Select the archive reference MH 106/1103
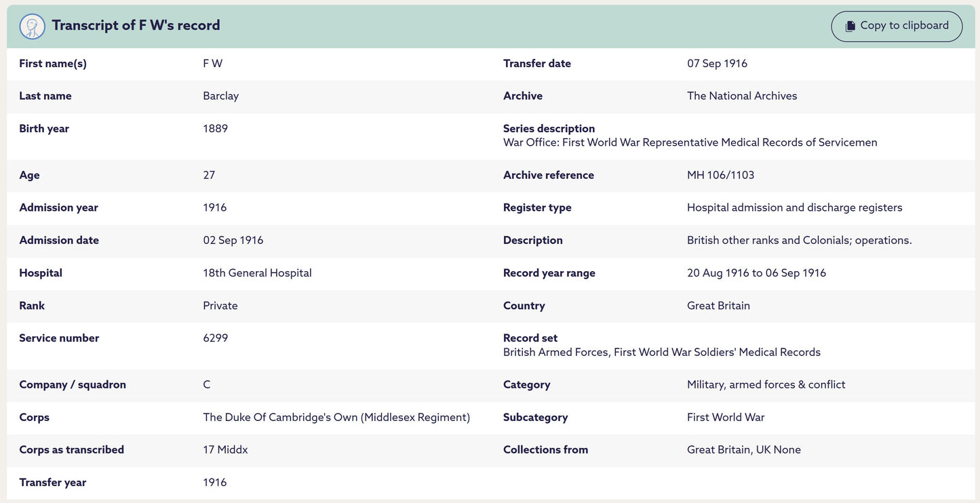 point(720,175)
